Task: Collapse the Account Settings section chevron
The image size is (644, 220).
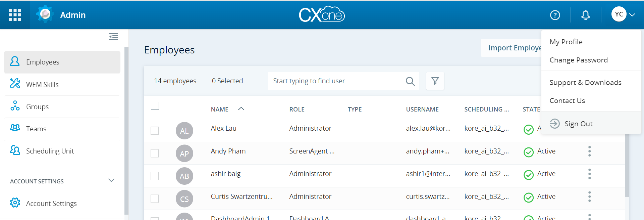Action: coord(111,181)
